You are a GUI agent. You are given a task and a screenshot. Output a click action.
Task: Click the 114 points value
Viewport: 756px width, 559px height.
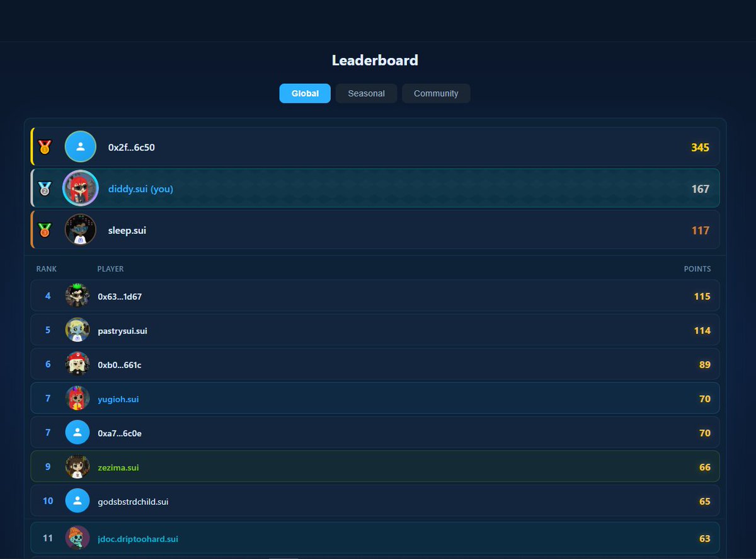click(702, 330)
